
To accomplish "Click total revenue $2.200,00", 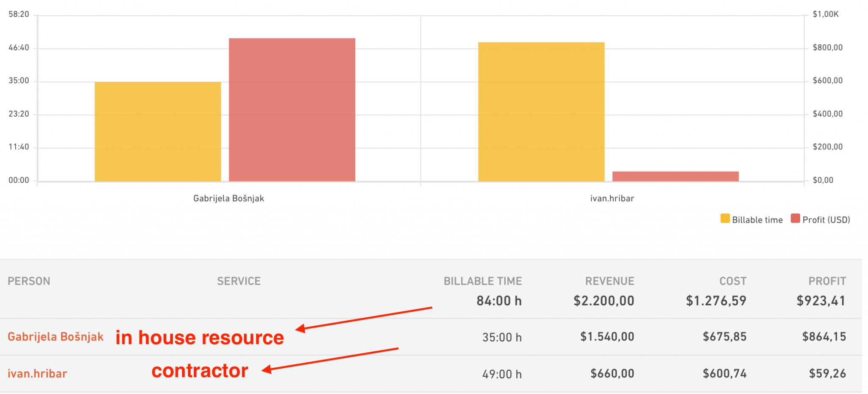I will [x=604, y=301].
